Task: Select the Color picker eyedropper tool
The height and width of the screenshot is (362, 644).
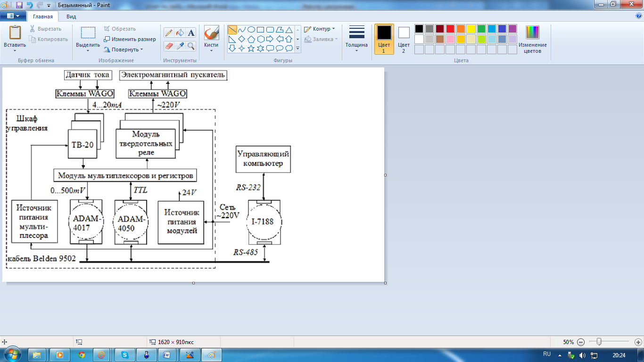Action: pyautogui.click(x=180, y=46)
